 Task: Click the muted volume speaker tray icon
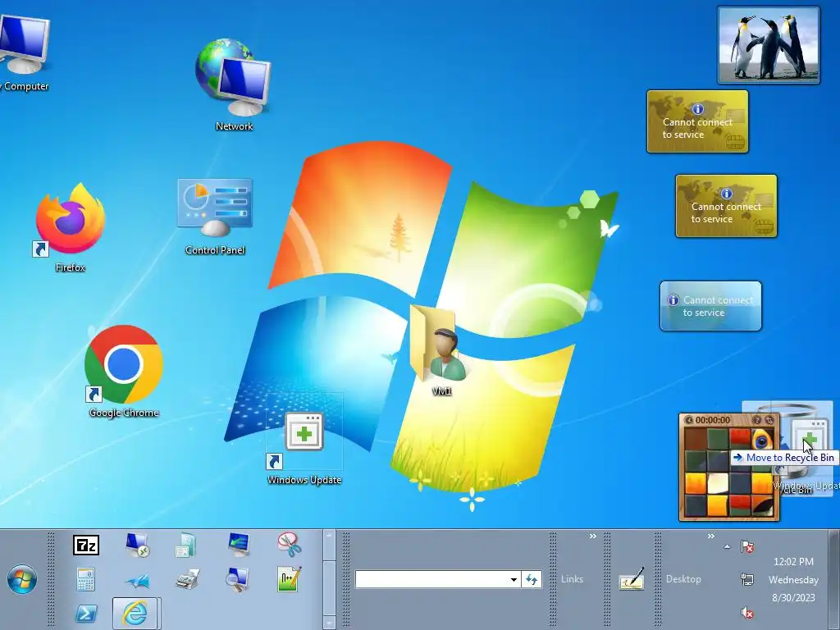[x=746, y=612]
